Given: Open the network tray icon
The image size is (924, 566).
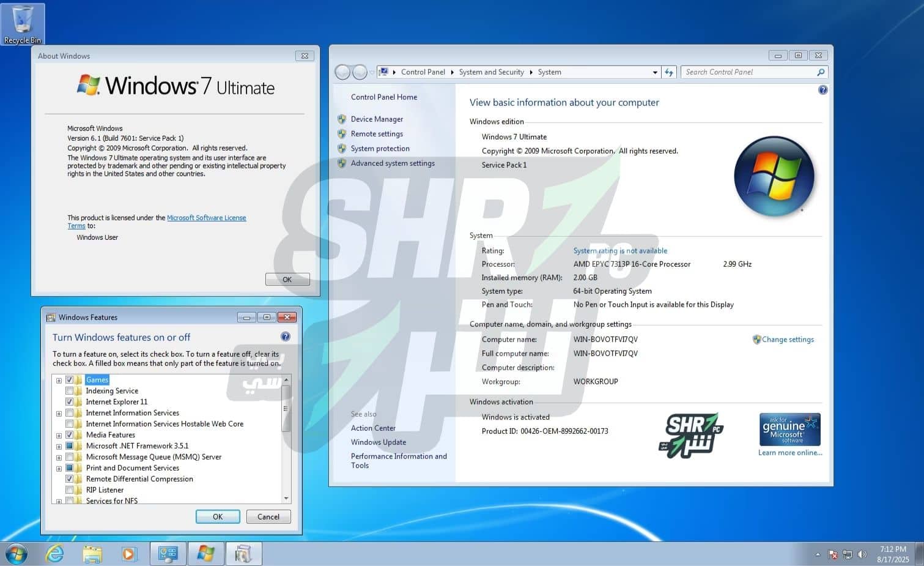Looking at the screenshot, I should click(x=848, y=554).
